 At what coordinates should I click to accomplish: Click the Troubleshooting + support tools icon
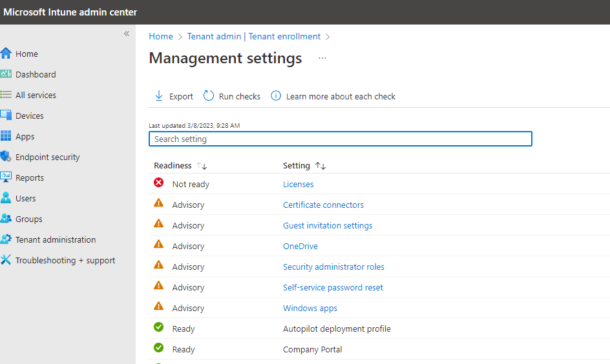pos(6,259)
